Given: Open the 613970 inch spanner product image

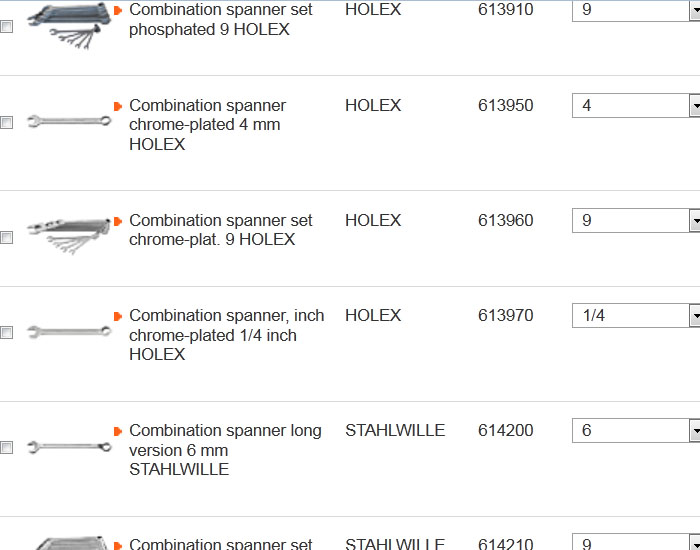Looking at the screenshot, I should (x=68, y=331).
